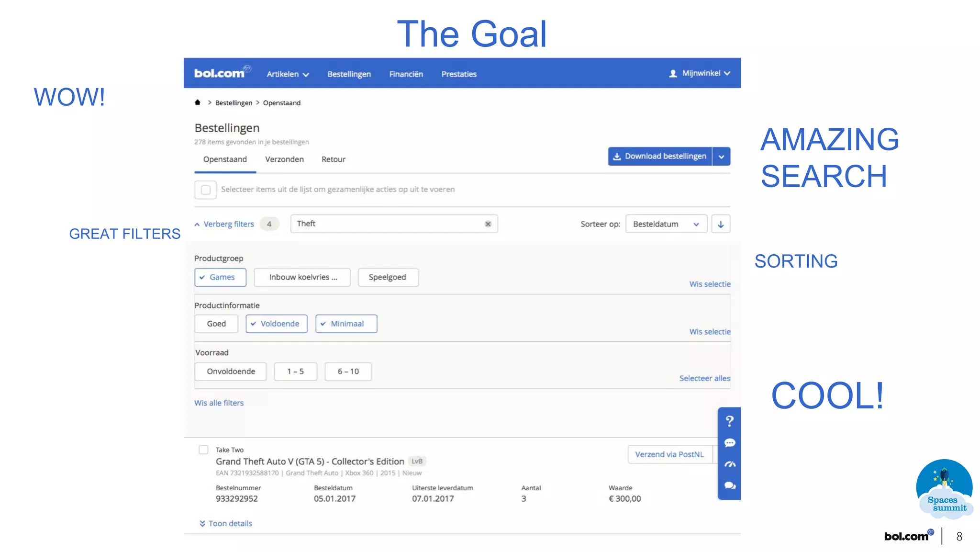The image size is (980, 552).
Task: Collapse filters with Verberg filters
Action: point(224,224)
